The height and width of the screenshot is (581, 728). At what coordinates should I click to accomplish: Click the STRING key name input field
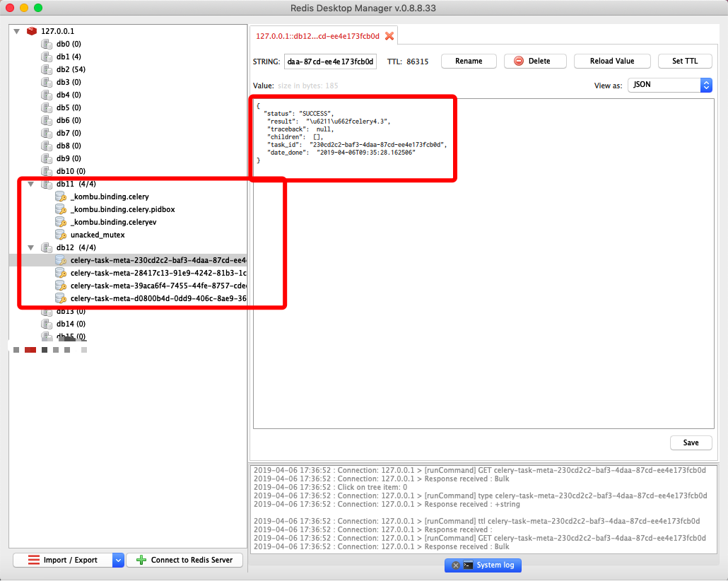(x=330, y=61)
